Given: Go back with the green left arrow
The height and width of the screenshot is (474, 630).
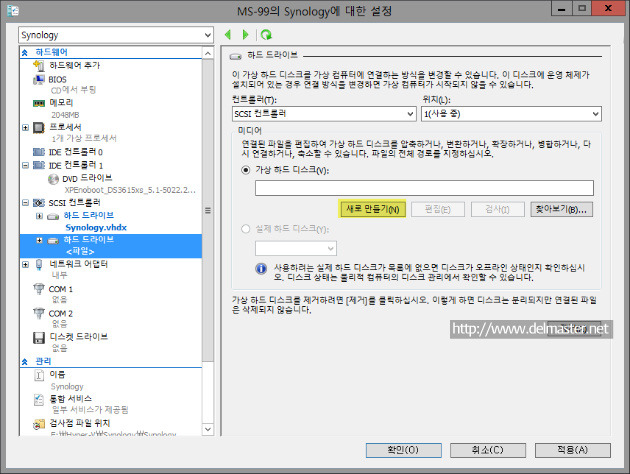Looking at the screenshot, I should point(228,35).
